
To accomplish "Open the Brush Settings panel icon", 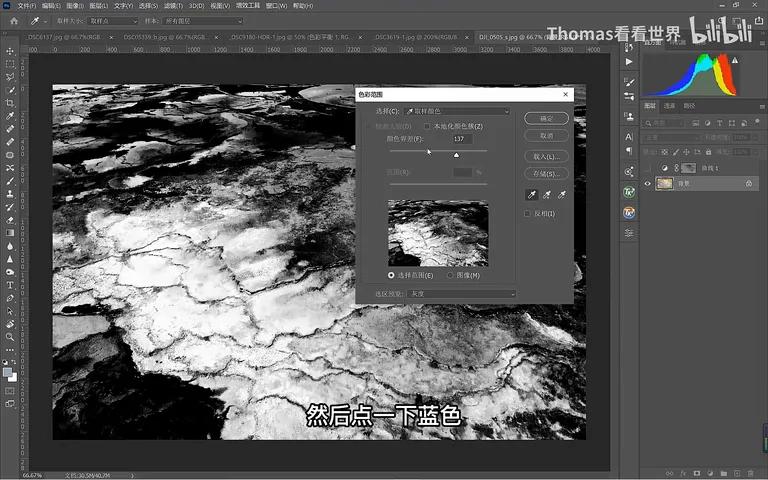I will 629,82.
